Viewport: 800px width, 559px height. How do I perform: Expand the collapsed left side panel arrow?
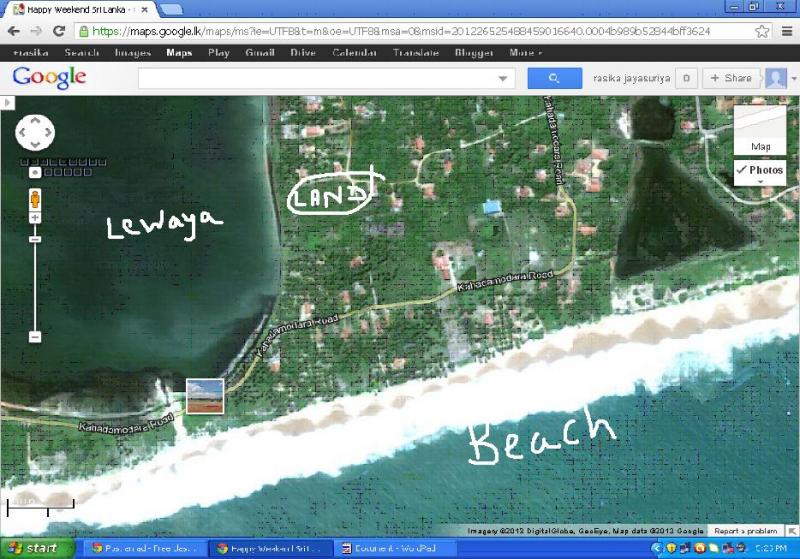click(x=6, y=103)
